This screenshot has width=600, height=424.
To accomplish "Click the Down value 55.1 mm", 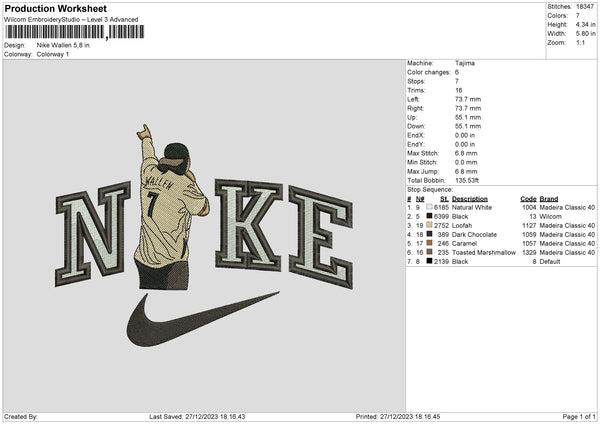I will [x=468, y=126].
